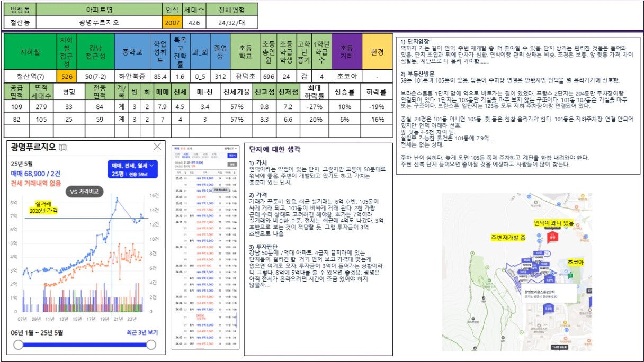The width and height of the screenshot is (644, 362).
Task: Select the 3.4 gap cell
Action: coord(204,107)
